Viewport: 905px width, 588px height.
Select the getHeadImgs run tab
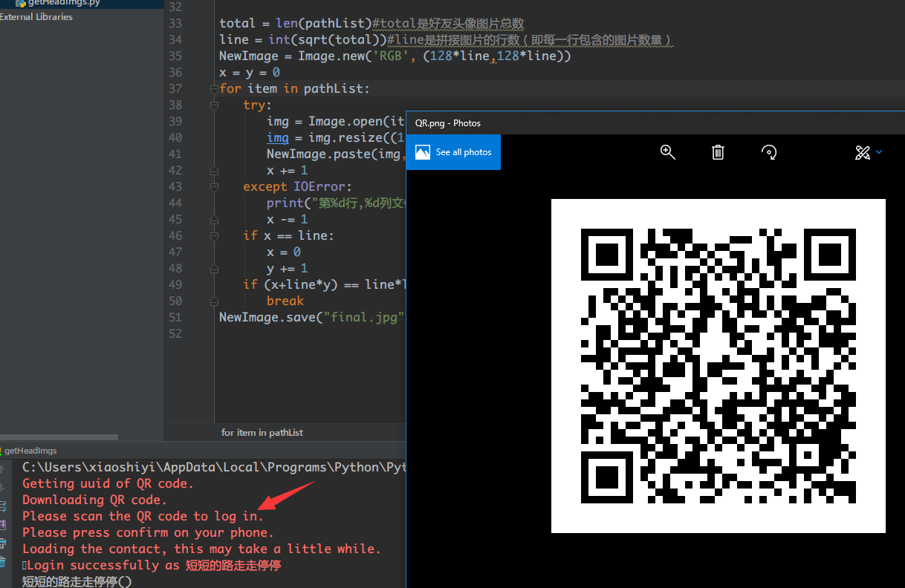[30, 451]
